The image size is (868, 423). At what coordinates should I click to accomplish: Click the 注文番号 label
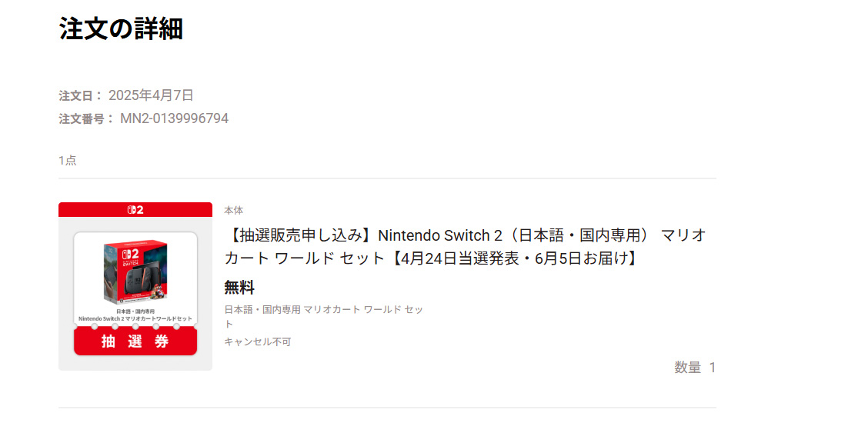pyautogui.click(x=86, y=118)
